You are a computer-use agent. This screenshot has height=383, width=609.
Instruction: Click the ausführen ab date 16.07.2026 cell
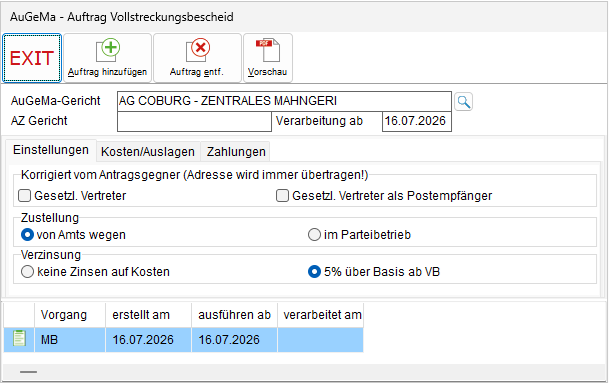coord(234,340)
